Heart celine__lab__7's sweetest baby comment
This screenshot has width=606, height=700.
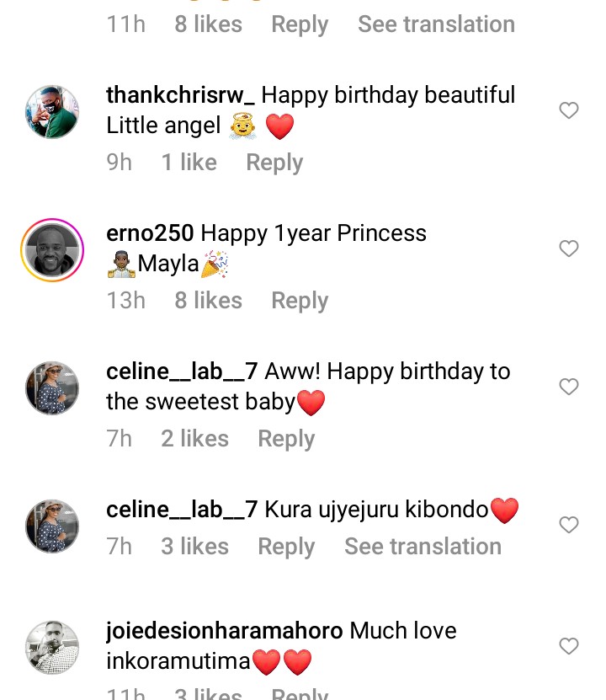click(x=569, y=387)
